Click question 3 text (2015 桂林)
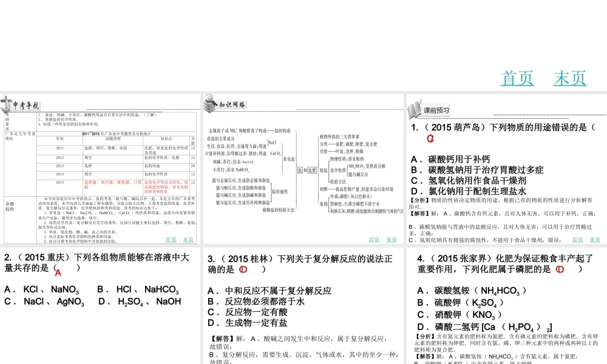607x364 pixels. [x=300, y=264]
